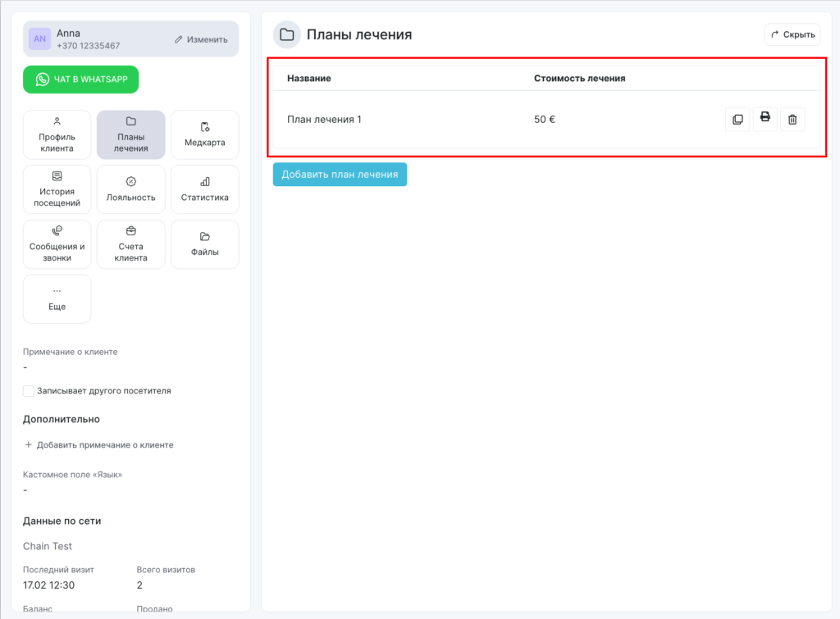Open the Медкарта section

[204, 134]
